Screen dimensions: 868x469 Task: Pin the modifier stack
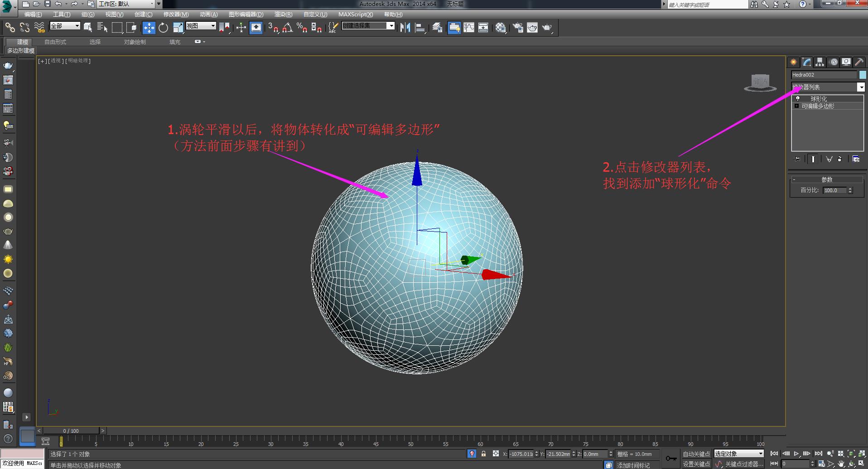797,159
